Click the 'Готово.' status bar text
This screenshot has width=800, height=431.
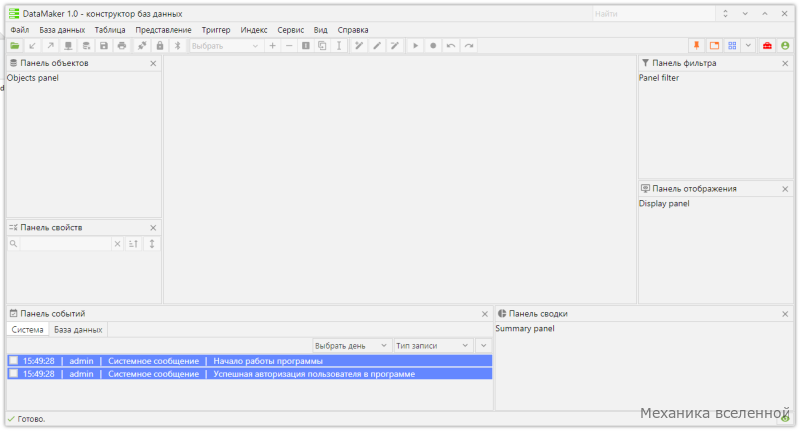coord(31,419)
